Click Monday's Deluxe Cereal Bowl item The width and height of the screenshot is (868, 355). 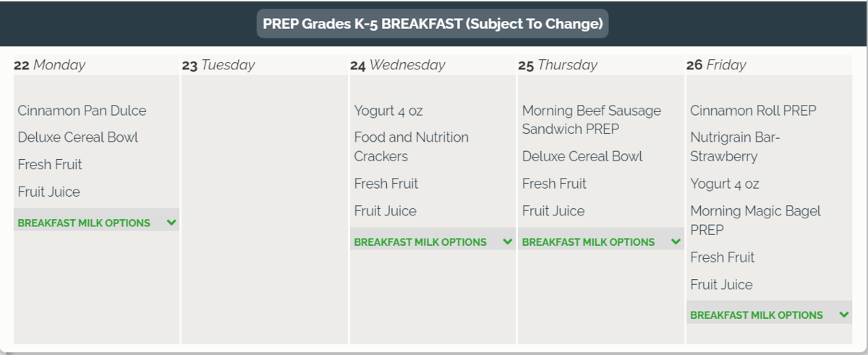coord(78,137)
